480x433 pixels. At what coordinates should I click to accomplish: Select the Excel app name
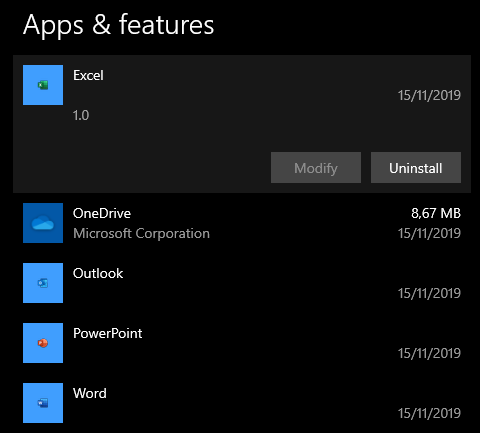point(88,75)
